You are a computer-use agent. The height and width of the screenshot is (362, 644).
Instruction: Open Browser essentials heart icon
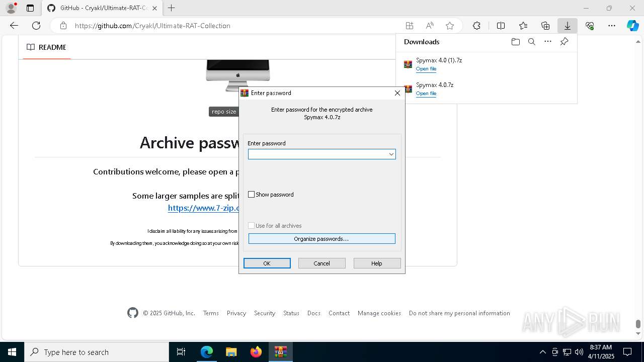590,26
